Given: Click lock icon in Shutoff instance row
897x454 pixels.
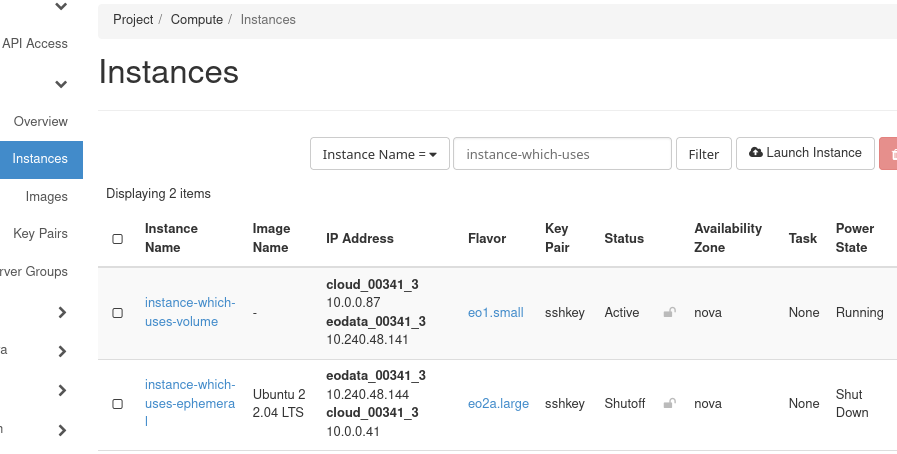Looking at the screenshot, I should 669,404.
